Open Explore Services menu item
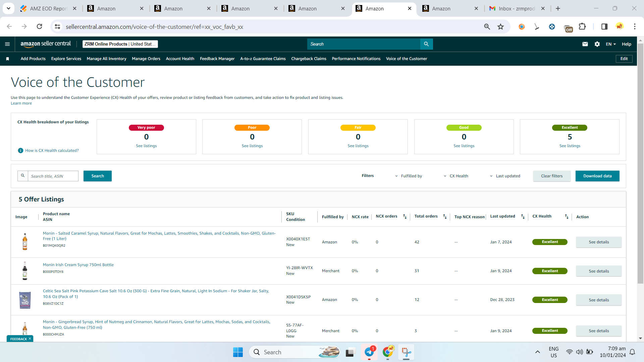The width and height of the screenshot is (644, 362). point(66,59)
